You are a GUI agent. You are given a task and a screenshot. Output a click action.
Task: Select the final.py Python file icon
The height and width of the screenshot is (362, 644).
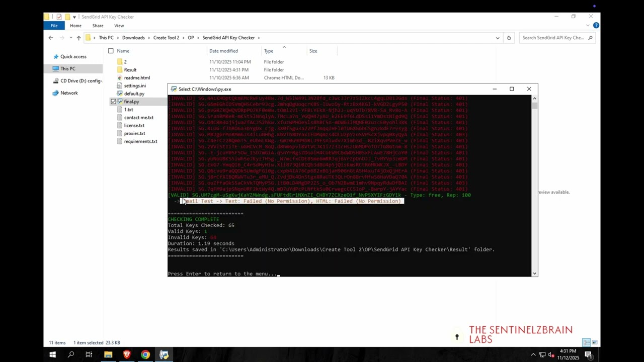(120, 102)
